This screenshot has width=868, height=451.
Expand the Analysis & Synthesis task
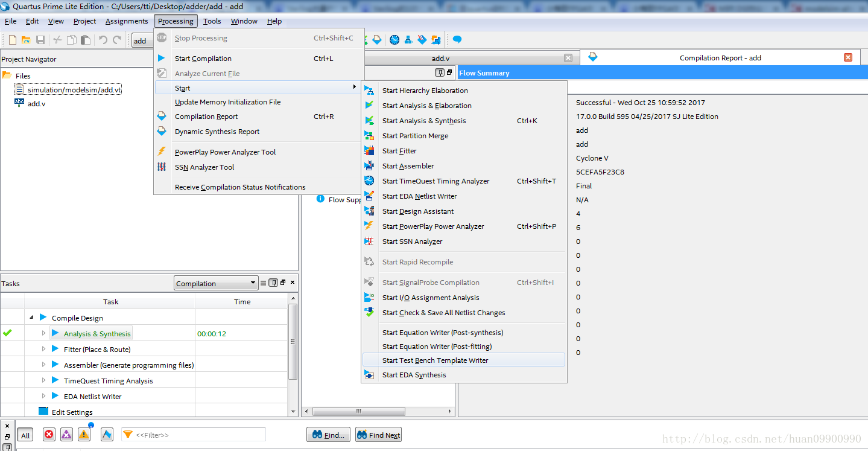tap(43, 333)
